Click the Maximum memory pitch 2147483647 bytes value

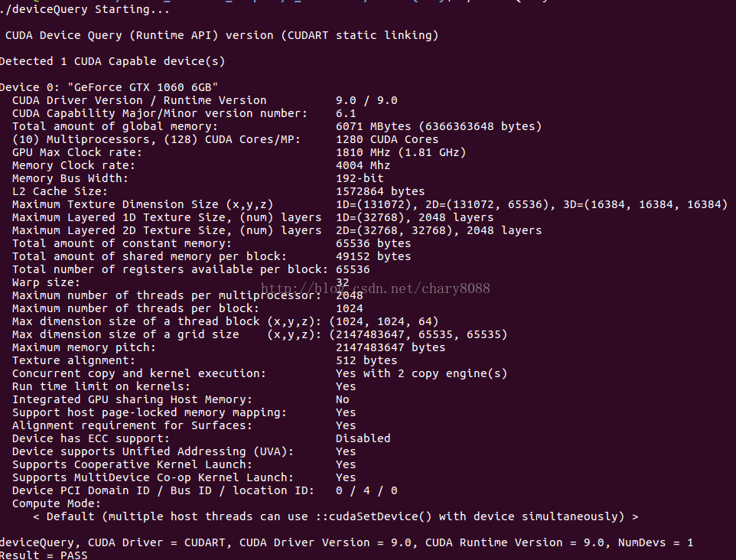tap(390, 347)
